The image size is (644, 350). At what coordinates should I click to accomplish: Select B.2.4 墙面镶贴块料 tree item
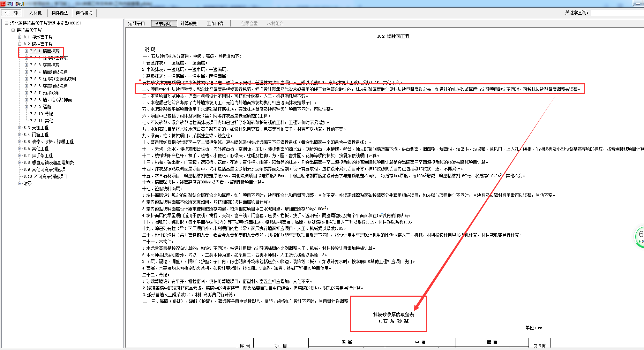pyautogui.click(x=49, y=72)
